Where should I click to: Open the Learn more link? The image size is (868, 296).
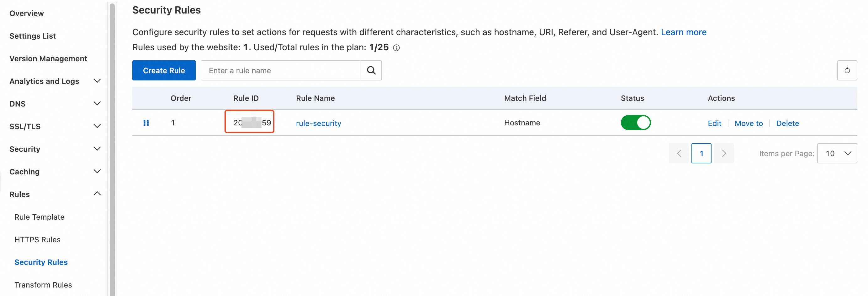click(683, 32)
